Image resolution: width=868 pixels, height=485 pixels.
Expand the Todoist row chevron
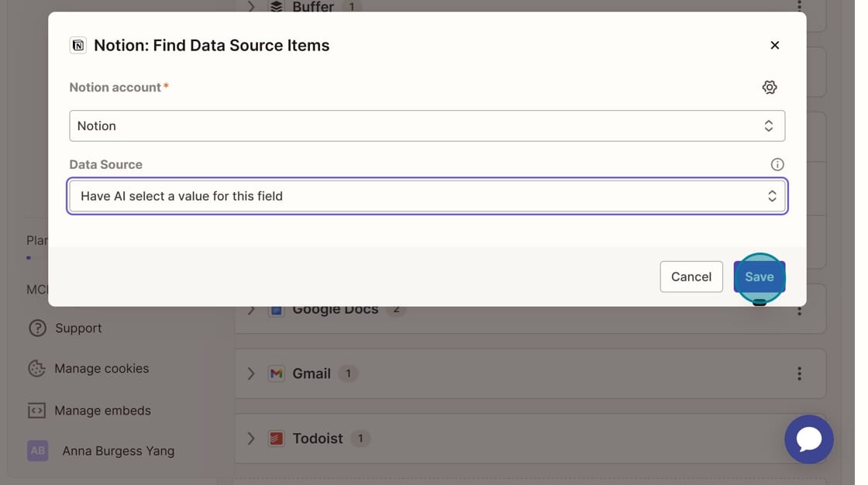251,439
